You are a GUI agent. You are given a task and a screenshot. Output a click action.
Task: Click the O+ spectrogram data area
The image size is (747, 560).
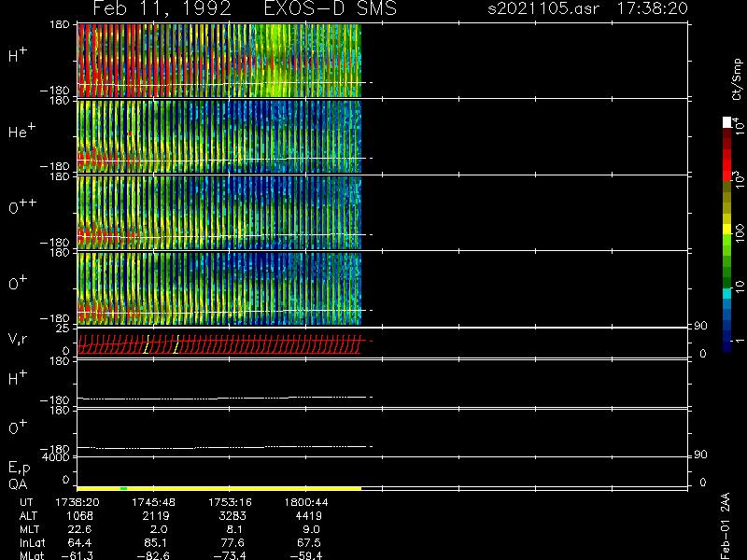click(x=219, y=288)
